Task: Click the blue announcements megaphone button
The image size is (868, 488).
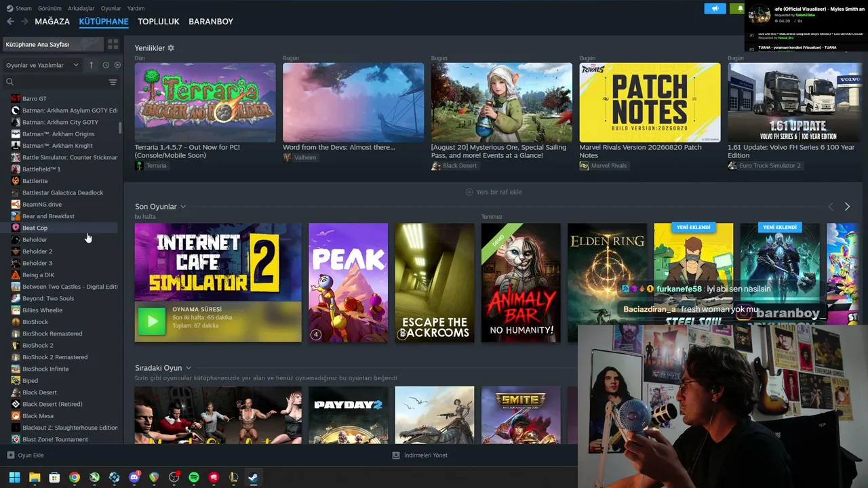Action: coord(715,8)
